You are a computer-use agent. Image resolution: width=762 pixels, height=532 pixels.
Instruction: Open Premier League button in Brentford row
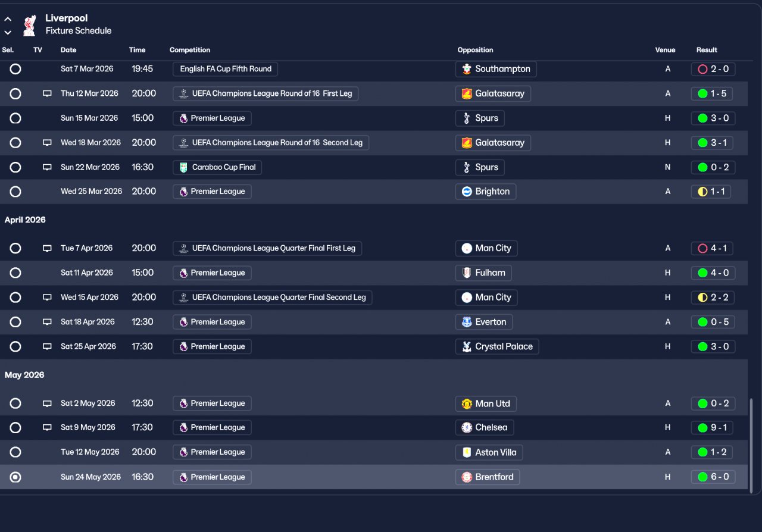pyautogui.click(x=212, y=477)
